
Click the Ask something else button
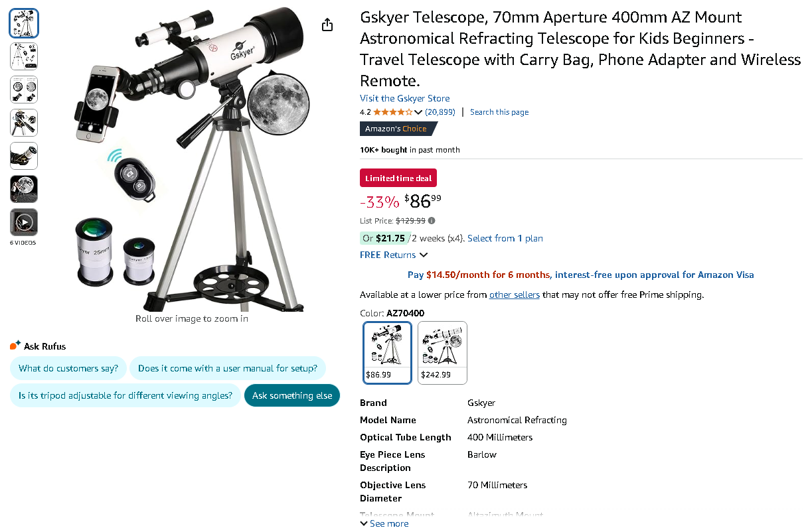coord(291,395)
